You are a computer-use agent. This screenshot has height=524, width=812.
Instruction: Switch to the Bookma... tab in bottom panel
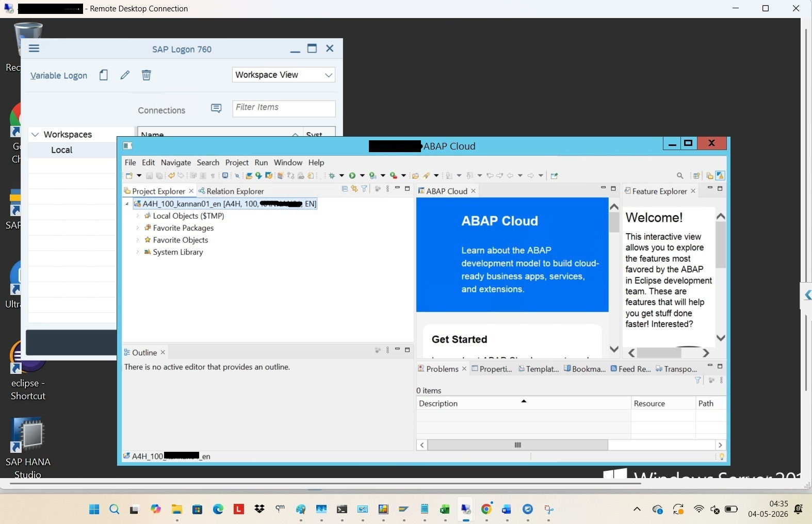[584, 369]
